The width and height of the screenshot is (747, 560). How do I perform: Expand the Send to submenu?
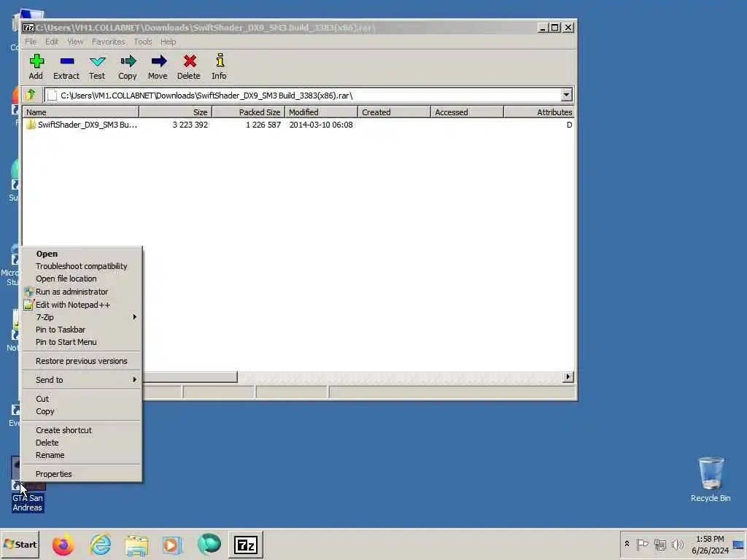point(82,380)
